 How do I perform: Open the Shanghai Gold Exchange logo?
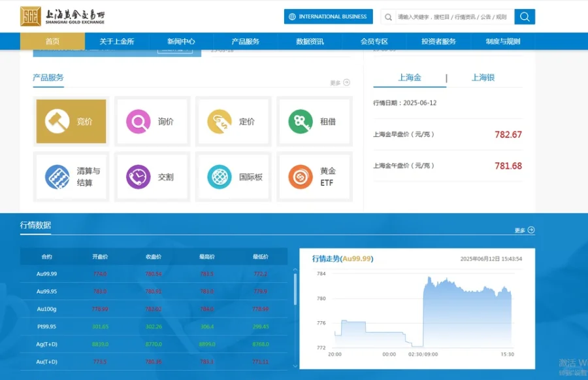(63, 16)
